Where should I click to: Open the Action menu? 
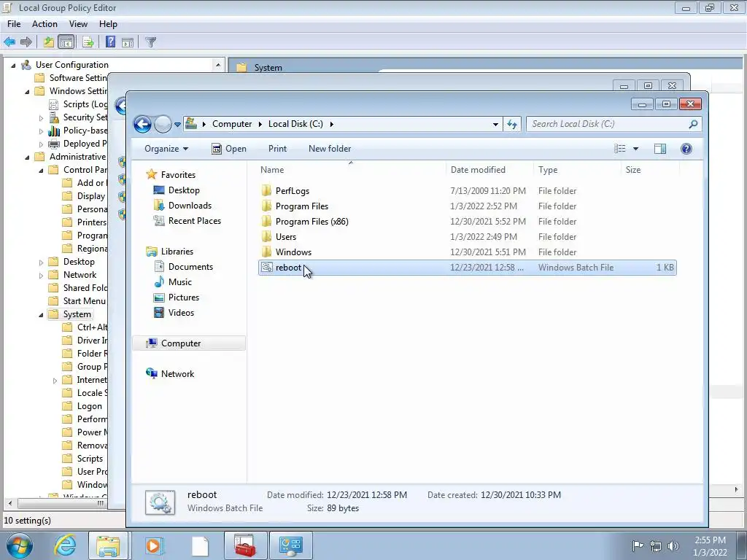click(x=44, y=24)
